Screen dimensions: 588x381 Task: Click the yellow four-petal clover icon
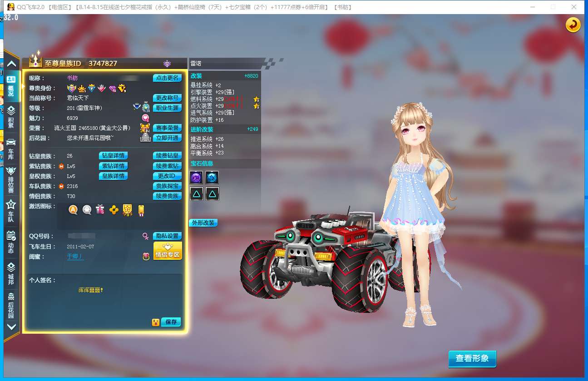(114, 210)
